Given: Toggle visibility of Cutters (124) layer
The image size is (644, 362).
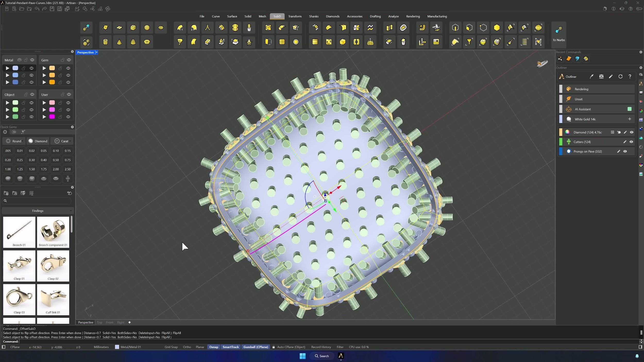Looking at the screenshot, I should click(x=631, y=142).
